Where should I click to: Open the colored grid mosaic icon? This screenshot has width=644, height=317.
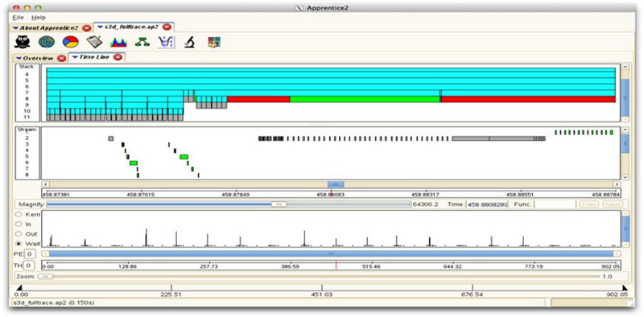(214, 42)
